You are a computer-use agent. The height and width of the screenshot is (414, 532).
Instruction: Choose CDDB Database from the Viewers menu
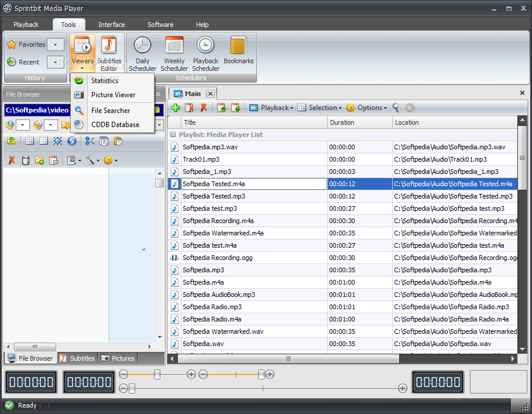(112, 125)
